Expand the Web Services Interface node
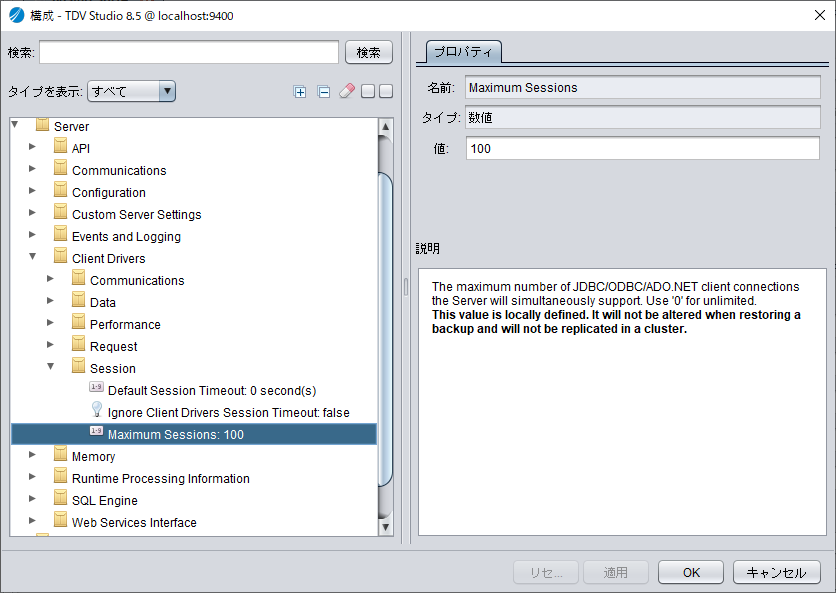Viewport: 836px width, 593px height. pyautogui.click(x=32, y=520)
